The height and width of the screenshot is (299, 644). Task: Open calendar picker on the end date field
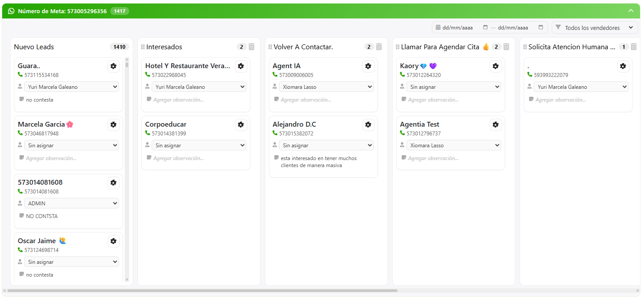(x=541, y=27)
